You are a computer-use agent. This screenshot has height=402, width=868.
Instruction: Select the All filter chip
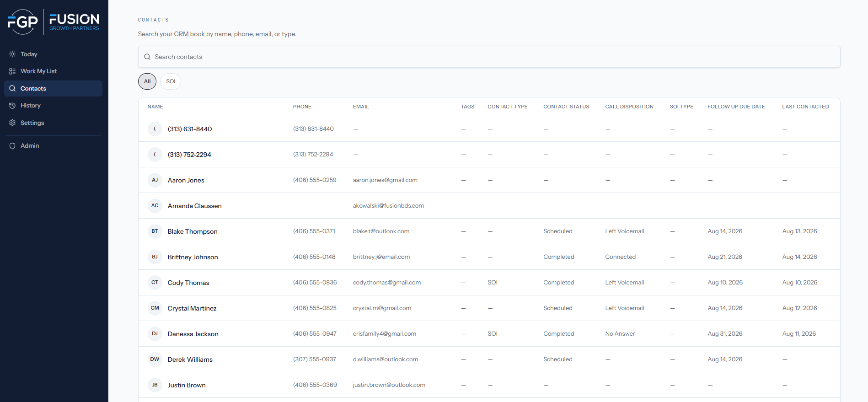click(147, 81)
